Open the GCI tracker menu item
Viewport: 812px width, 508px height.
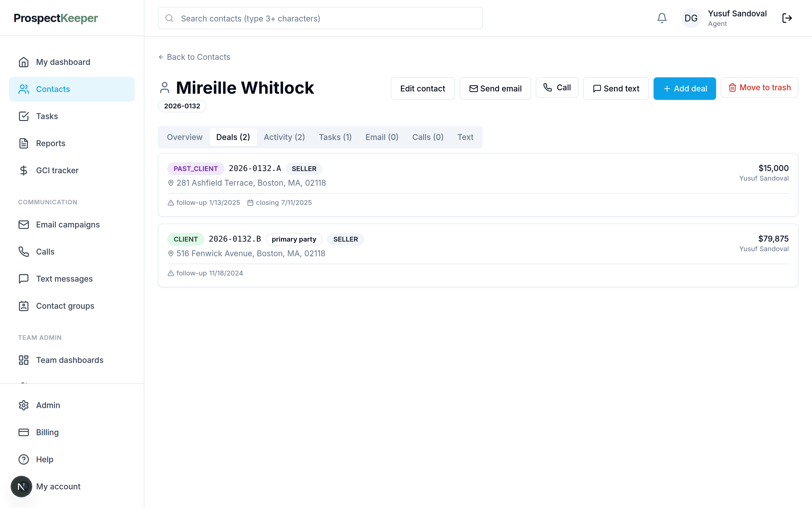(72, 170)
